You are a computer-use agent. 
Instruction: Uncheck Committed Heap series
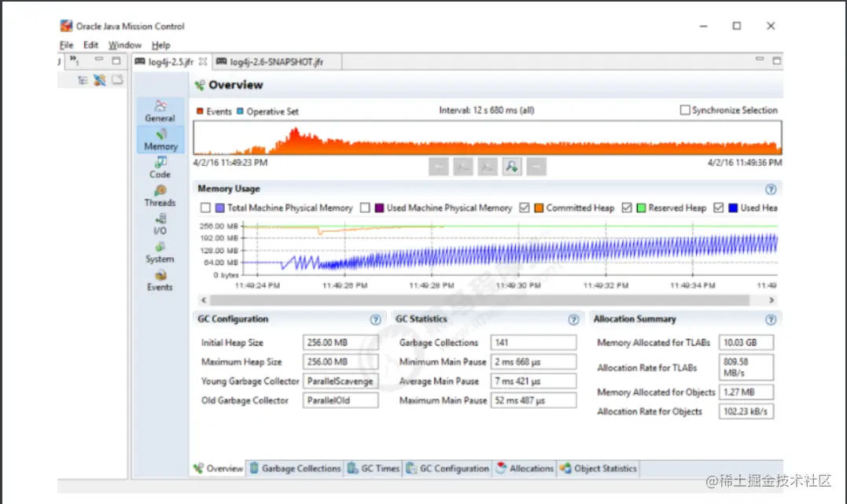click(524, 208)
